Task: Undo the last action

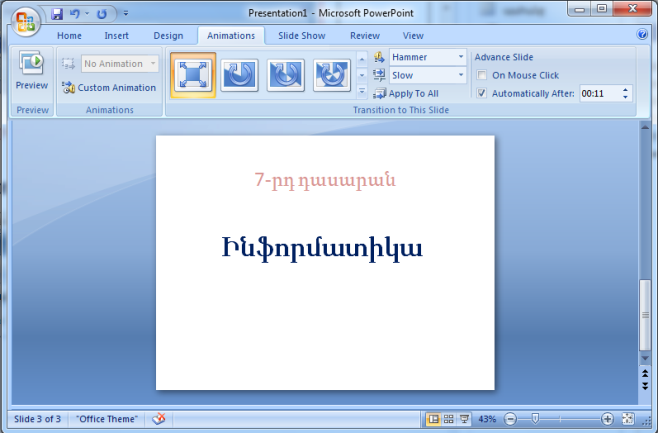Action: pyautogui.click(x=75, y=14)
